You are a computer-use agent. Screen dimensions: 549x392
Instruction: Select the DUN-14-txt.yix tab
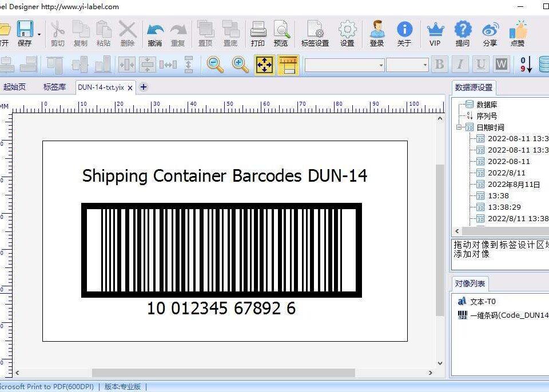coord(101,87)
